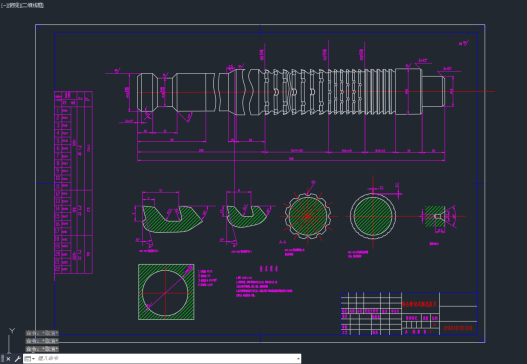Select the bottom command history message
This screenshot has width=527, height=364.
42,349
